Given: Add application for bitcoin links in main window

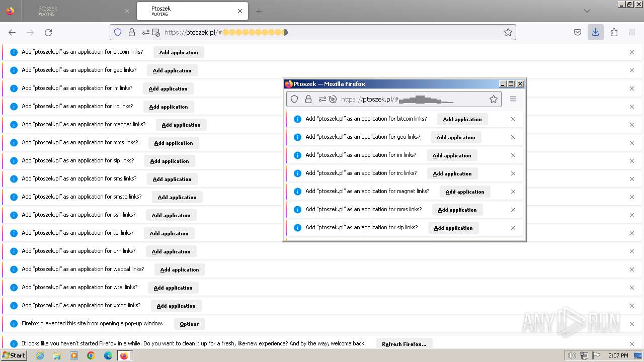Looking at the screenshot, I should (x=179, y=52).
